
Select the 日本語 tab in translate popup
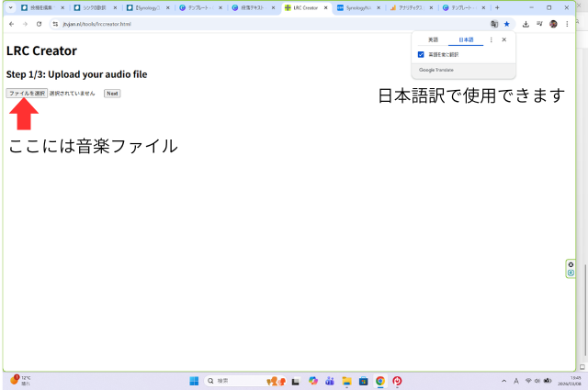click(x=465, y=40)
